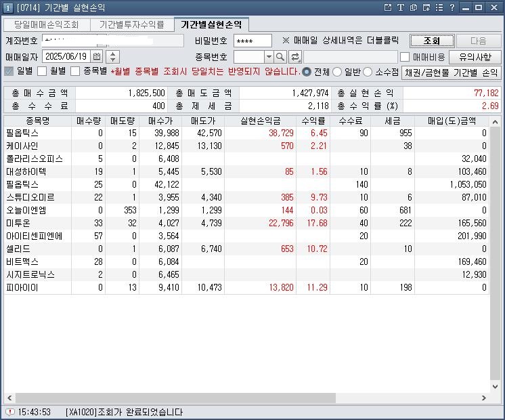This screenshot has width=505, height=420.
Task: Click the date up/down stepper
Action: pyautogui.click(x=113, y=57)
